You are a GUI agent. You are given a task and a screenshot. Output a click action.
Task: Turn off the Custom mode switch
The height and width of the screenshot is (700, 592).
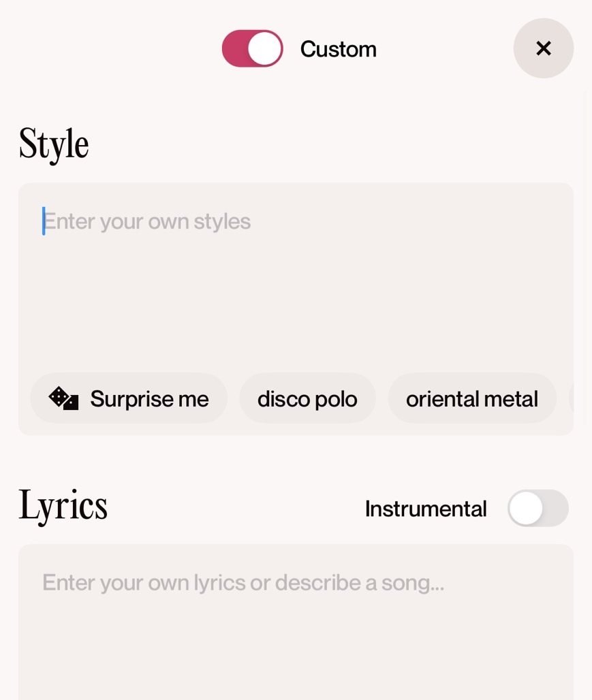[x=252, y=48]
